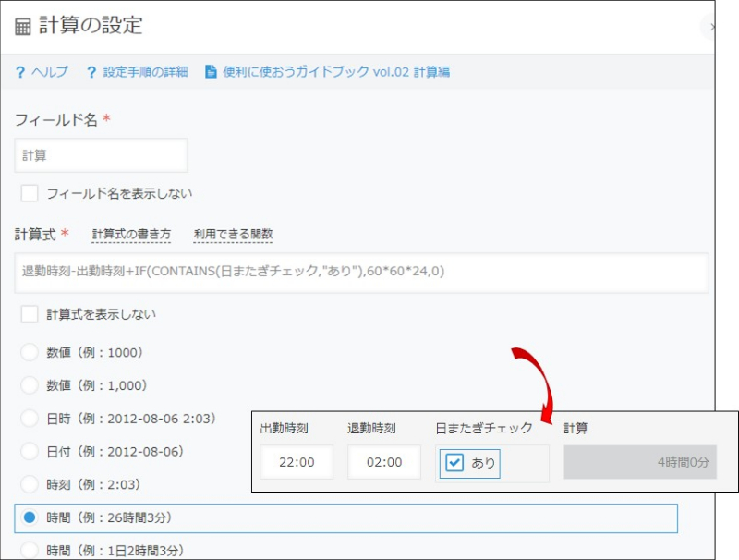Select 日時（例：2012-08-06 2:03）radio option
Viewport: 739px width, 560px height.
pos(30,419)
